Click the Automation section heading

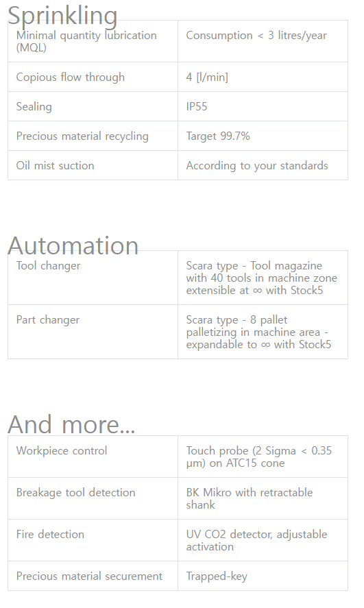pyautogui.click(x=73, y=245)
